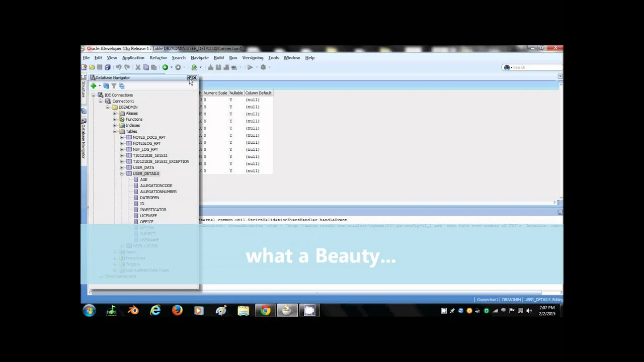Viewport: 644px width, 362px height.
Task: Select the DATEOPEN column
Action: coord(149,198)
